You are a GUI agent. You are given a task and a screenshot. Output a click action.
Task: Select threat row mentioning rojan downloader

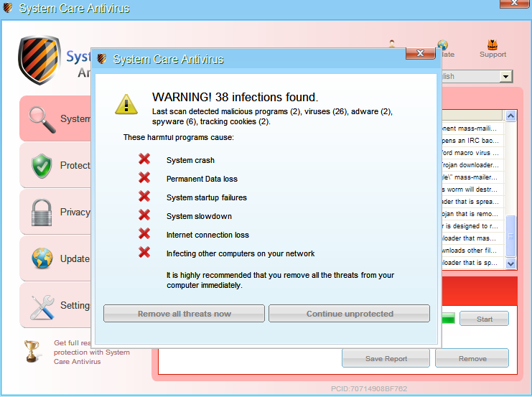(472, 165)
